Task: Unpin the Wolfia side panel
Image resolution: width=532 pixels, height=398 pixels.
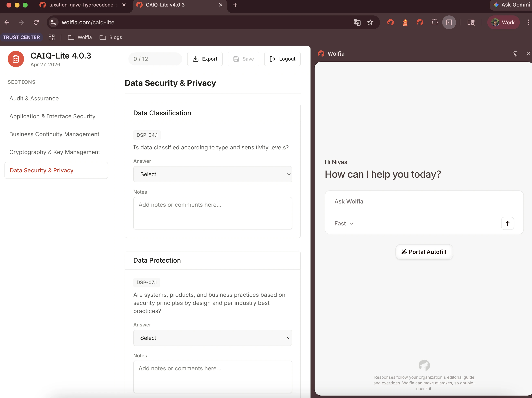Action: coord(515,54)
